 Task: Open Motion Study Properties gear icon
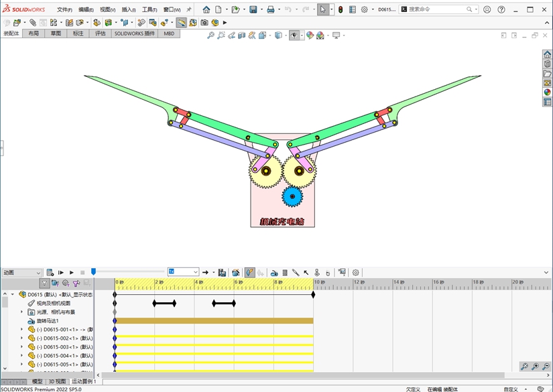click(x=356, y=273)
